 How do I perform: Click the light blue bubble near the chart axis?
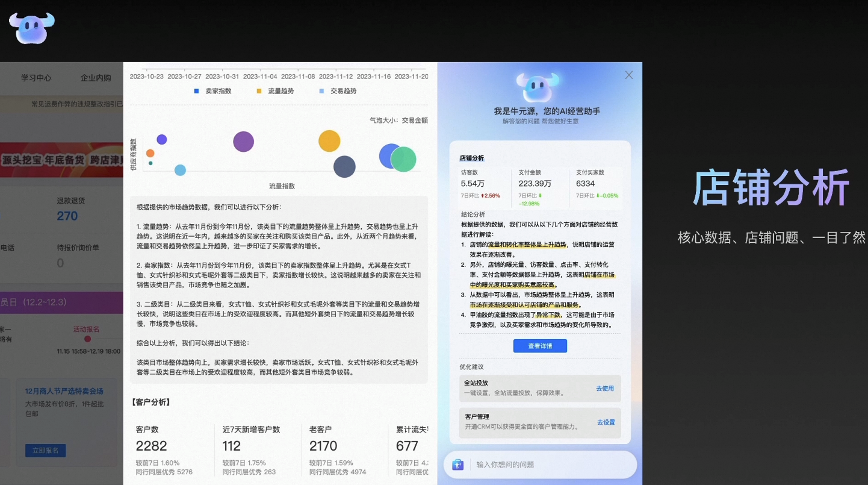(180, 171)
